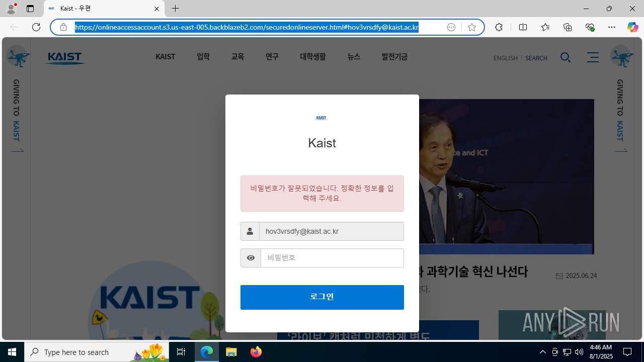644x362 pixels.
Task: Open the 뉴스 menu
Action: (354, 57)
